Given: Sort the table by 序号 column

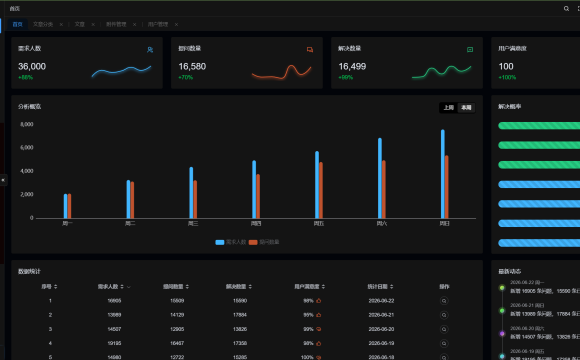Looking at the screenshot, I should click(x=55, y=287).
